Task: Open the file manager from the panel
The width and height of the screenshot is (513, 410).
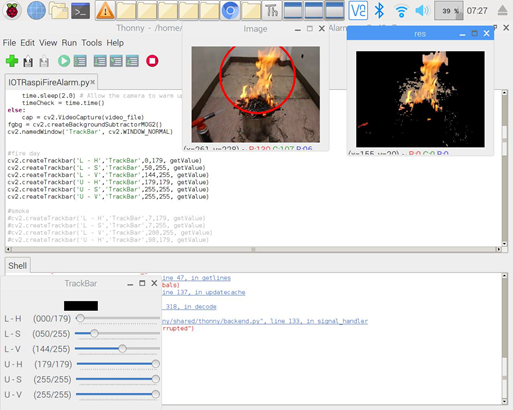Action: (x=59, y=10)
